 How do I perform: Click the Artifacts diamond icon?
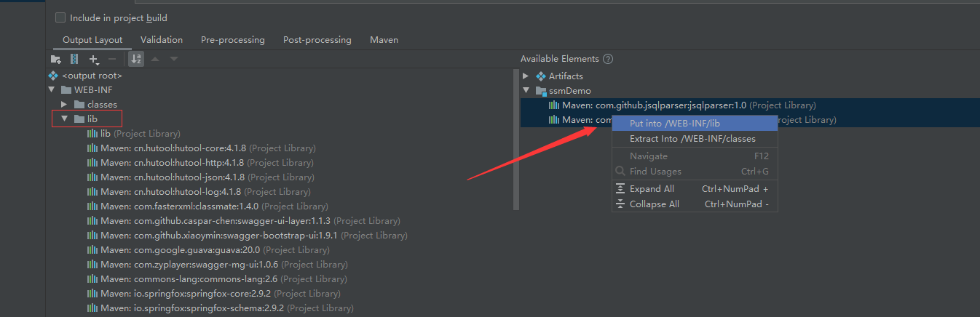[x=540, y=76]
